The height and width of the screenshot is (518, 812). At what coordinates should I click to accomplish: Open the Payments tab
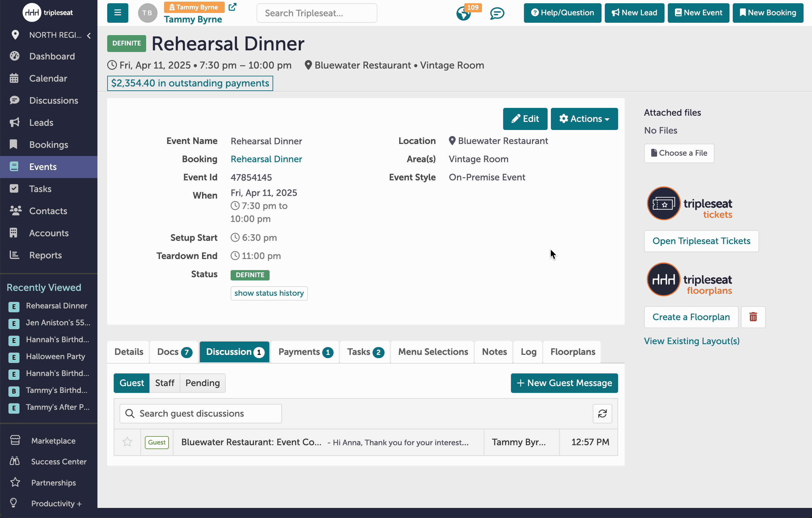click(x=305, y=352)
